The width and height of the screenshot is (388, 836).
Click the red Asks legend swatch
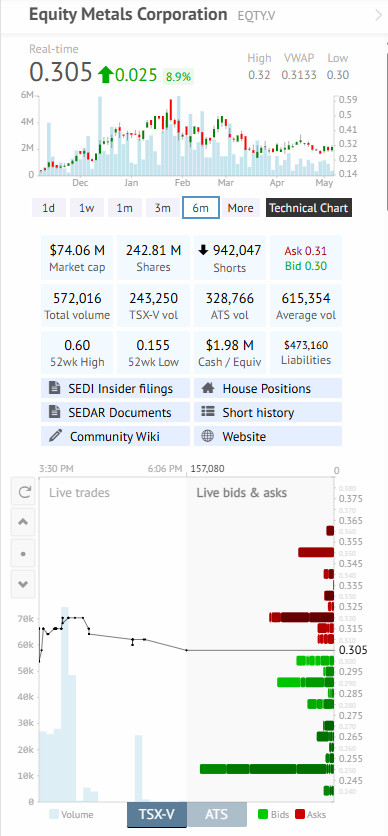coord(300,815)
